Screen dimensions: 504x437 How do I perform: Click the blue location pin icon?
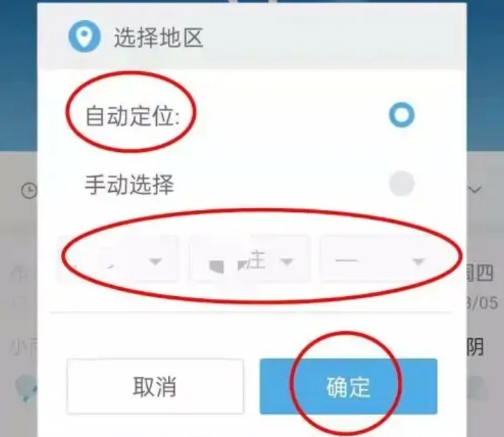[x=84, y=37]
